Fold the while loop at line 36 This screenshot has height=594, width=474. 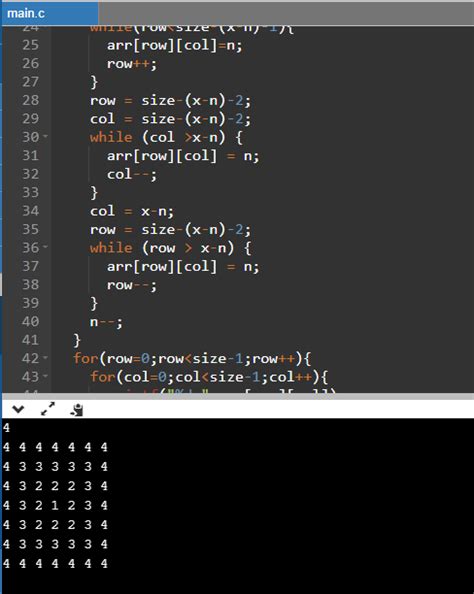click(45, 247)
